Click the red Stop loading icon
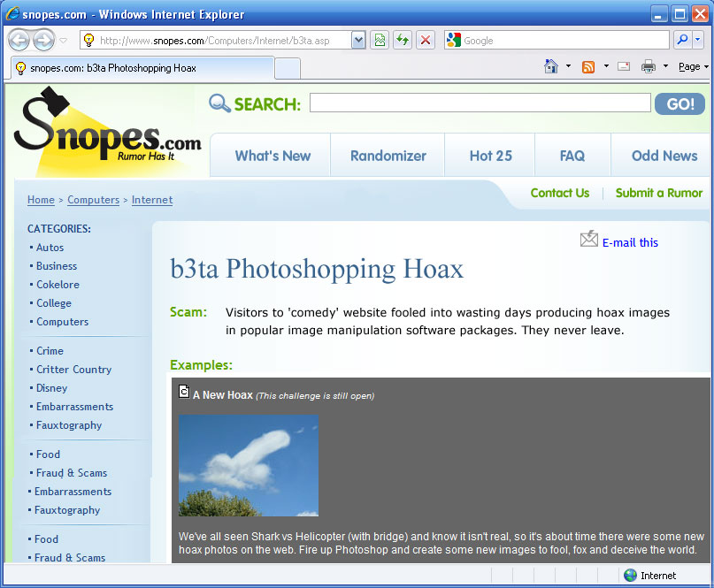Image resolution: width=714 pixels, height=588 pixels. point(426,41)
